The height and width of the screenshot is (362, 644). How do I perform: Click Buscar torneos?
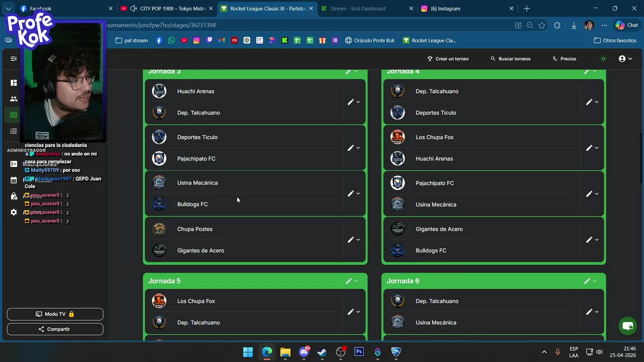click(x=510, y=59)
